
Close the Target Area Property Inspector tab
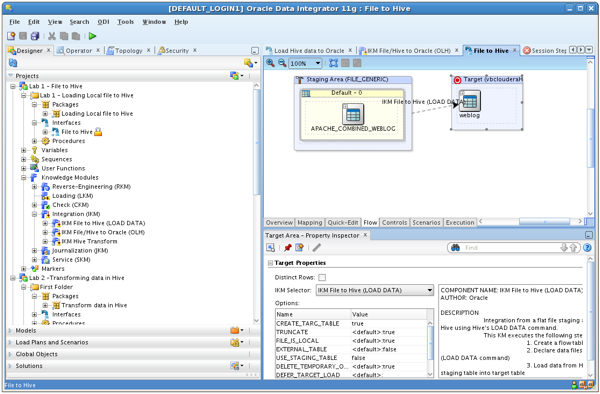[365, 235]
